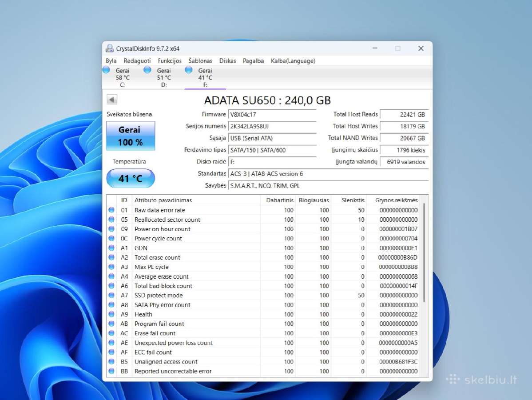Click the Firmware field V8X04c17
Screen dimensions: 532x400
(x=273, y=114)
